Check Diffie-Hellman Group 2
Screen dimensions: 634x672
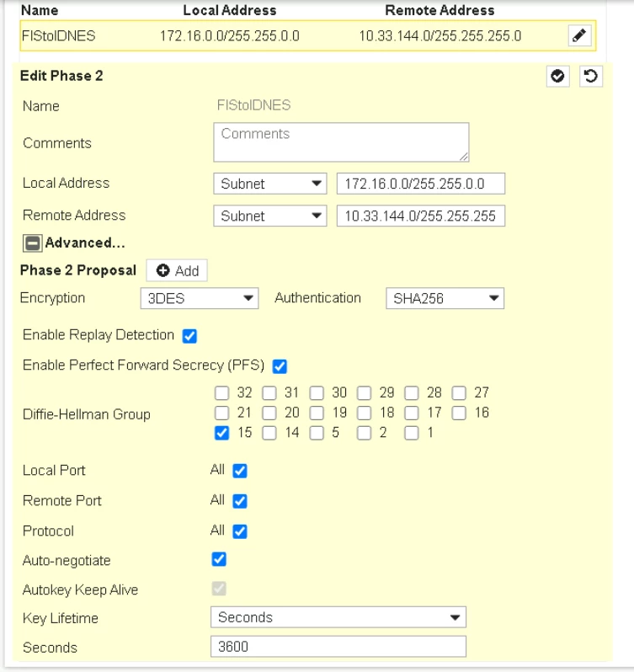click(x=364, y=433)
